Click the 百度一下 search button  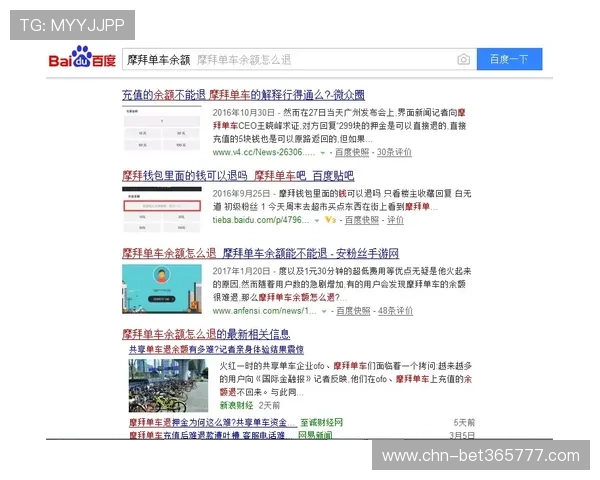click(x=509, y=59)
